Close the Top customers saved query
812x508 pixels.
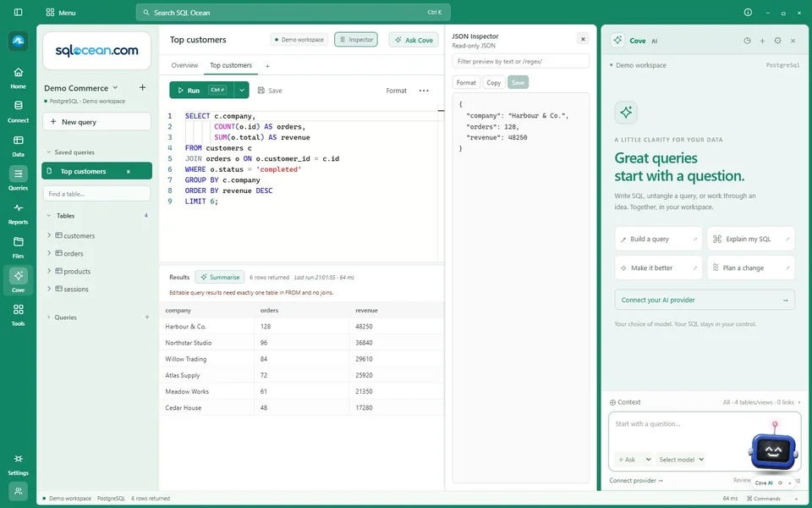tap(129, 172)
